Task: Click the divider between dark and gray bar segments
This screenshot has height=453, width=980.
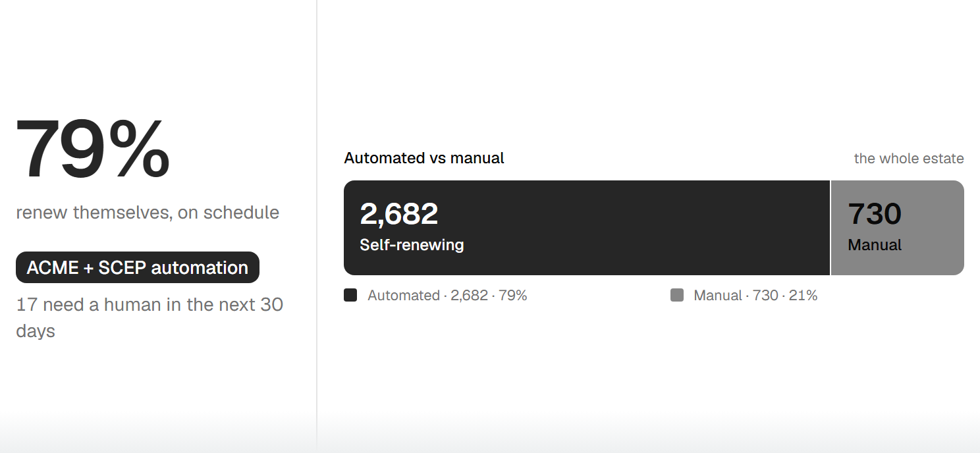Action: coord(830,228)
